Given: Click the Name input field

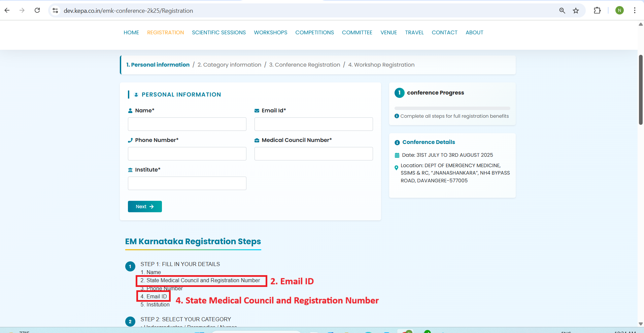Looking at the screenshot, I should click(x=187, y=124).
